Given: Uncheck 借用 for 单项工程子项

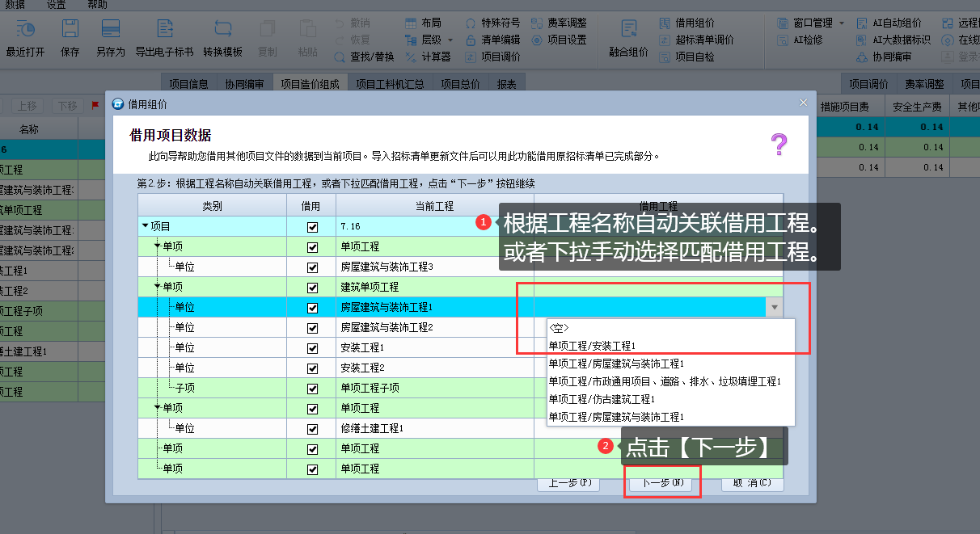Looking at the screenshot, I should 312,389.
